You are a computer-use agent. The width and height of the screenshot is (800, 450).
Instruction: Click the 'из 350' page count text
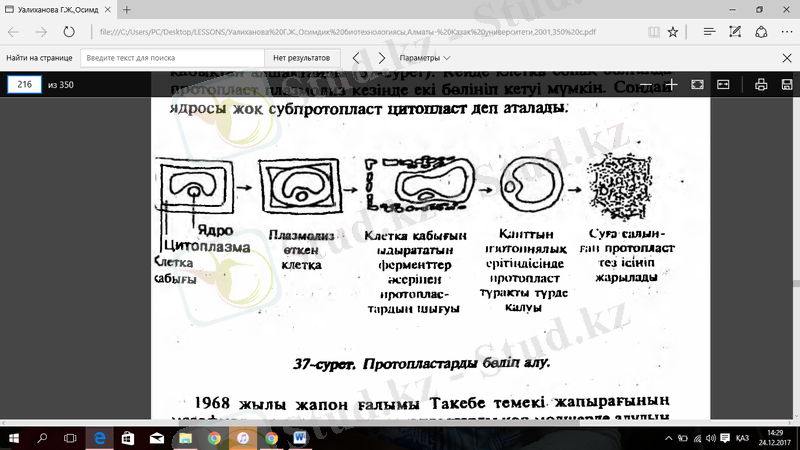[61, 85]
